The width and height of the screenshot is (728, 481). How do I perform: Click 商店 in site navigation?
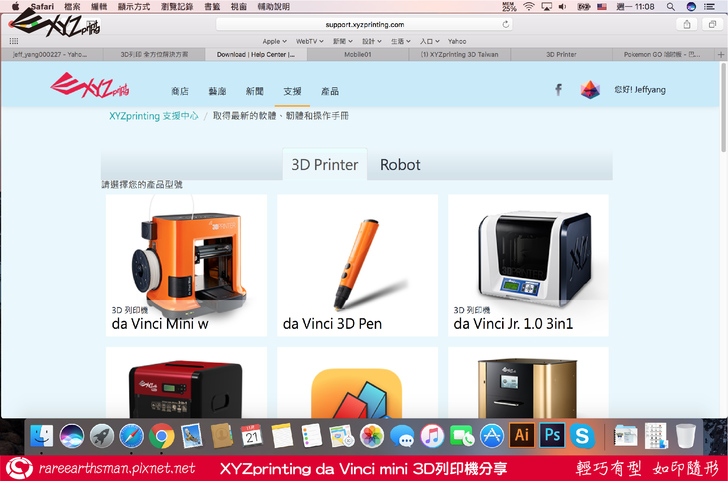click(x=180, y=91)
